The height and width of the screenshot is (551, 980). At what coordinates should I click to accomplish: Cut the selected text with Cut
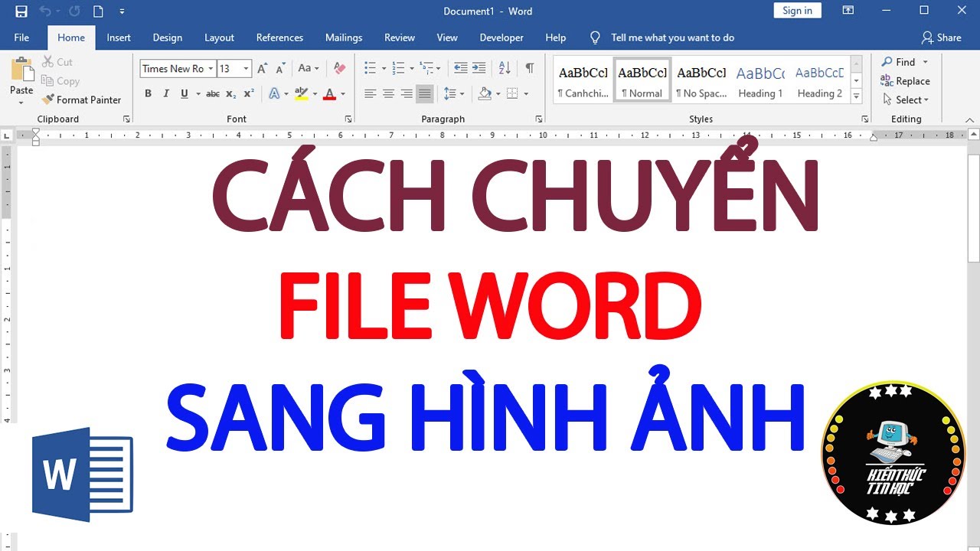(57, 62)
